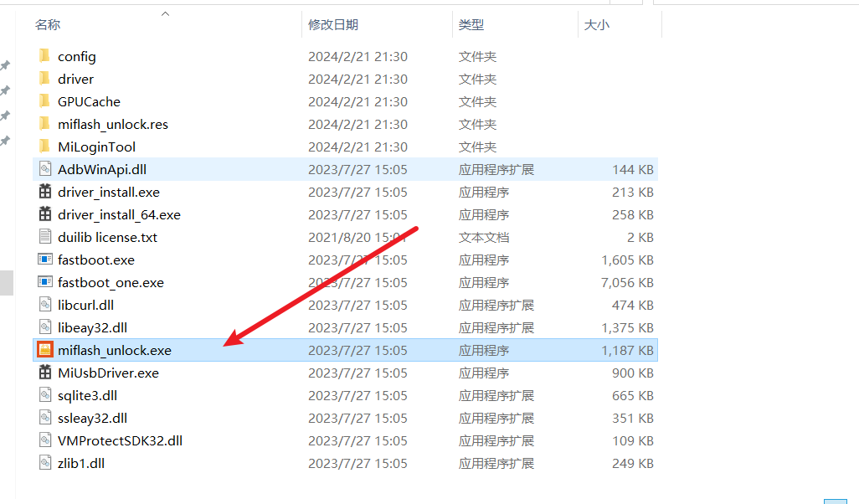Sort files by 修改日期 column header
Image resolution: width=859 pixels, height=504 pixels.
point(333,24)
